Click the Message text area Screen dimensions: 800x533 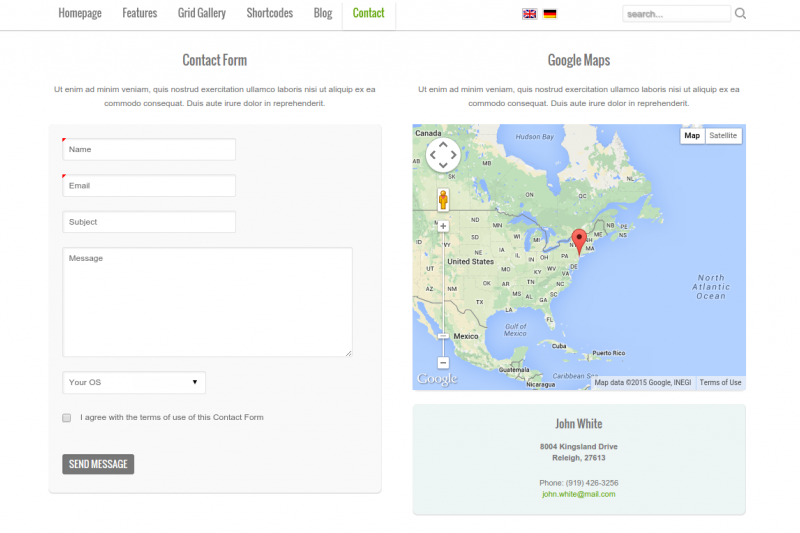click(x=207, y=302)
